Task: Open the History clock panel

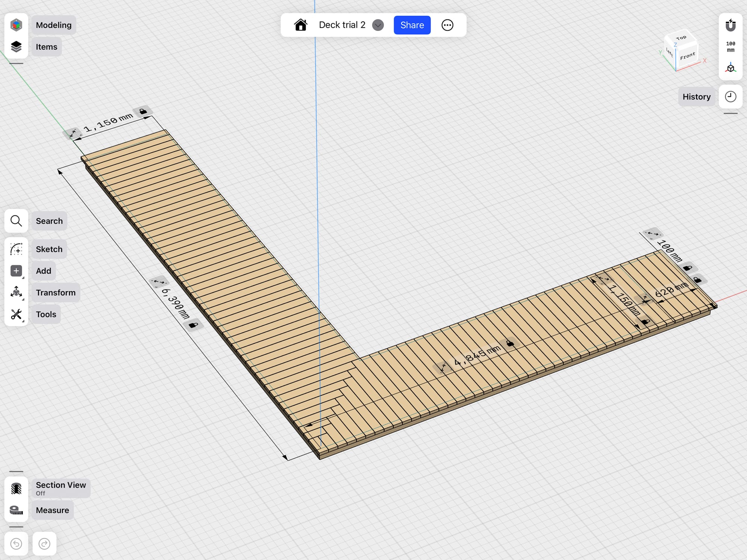Action: [x=730, y=97]
